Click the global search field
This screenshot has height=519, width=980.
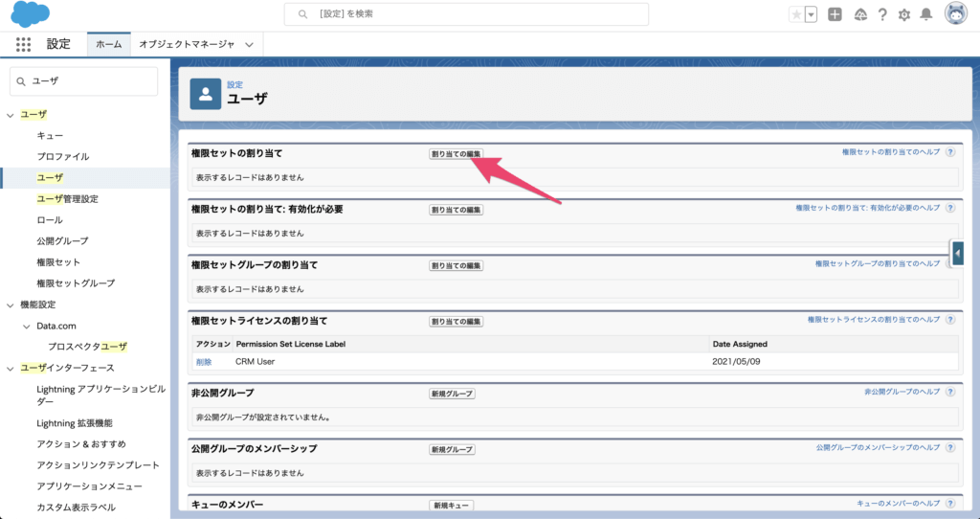tap(466, 14)
